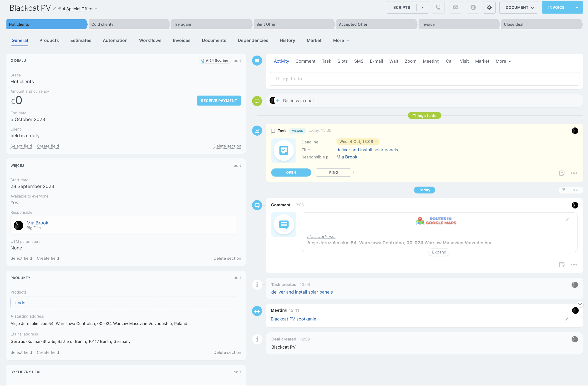588x386 pixels.
Task: Click note icon on Comment card
Action: click(562, 265)
